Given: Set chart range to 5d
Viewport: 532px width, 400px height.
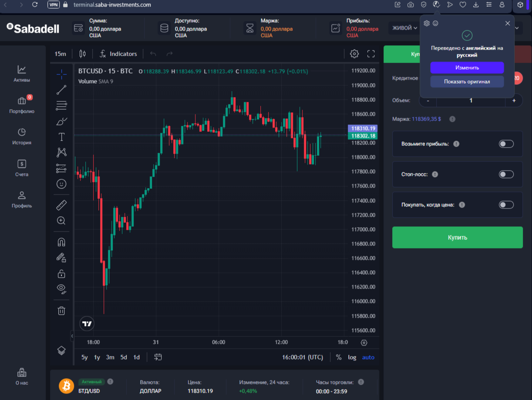Looking at the screenshot, I should click(124, 357).
